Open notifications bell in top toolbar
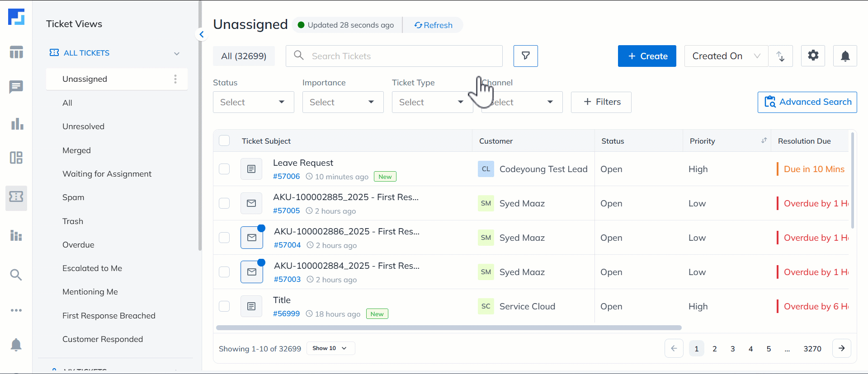The height and width of the screenshot is (374, 868). [845, 56]
